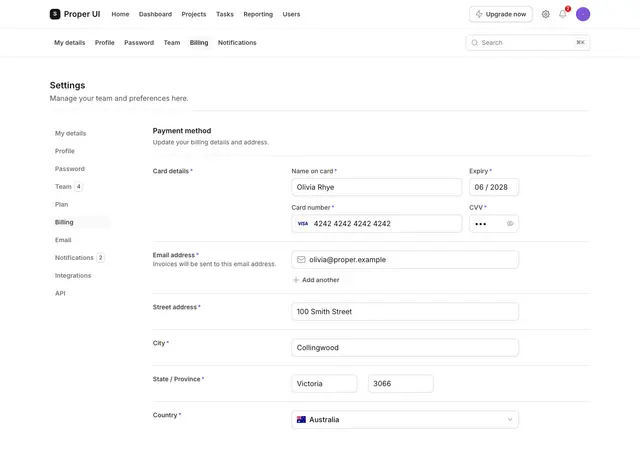640x471 pixels.
Task: Click the Notifications count badge 2
Action: click(x=100, y=258)
